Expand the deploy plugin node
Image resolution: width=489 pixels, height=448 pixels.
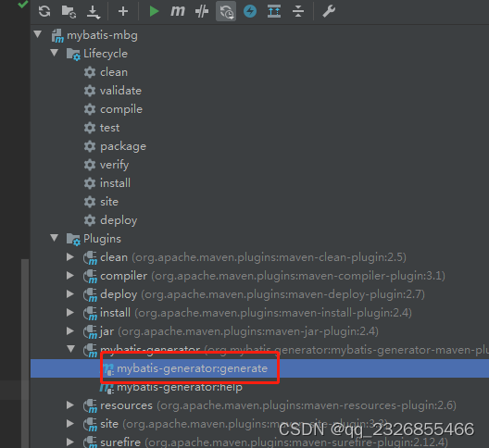coord(70,294)
